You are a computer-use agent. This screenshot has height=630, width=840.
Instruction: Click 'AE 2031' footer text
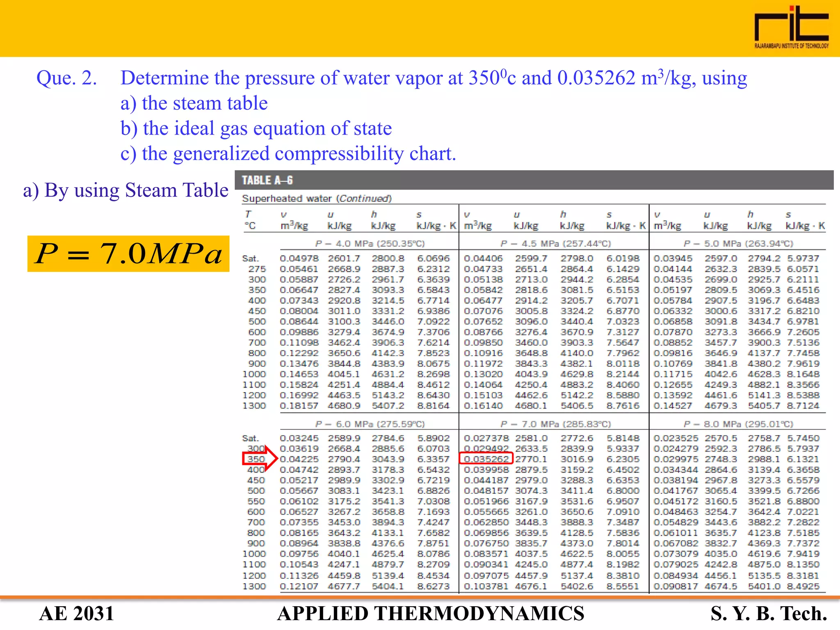click(77, 614)
